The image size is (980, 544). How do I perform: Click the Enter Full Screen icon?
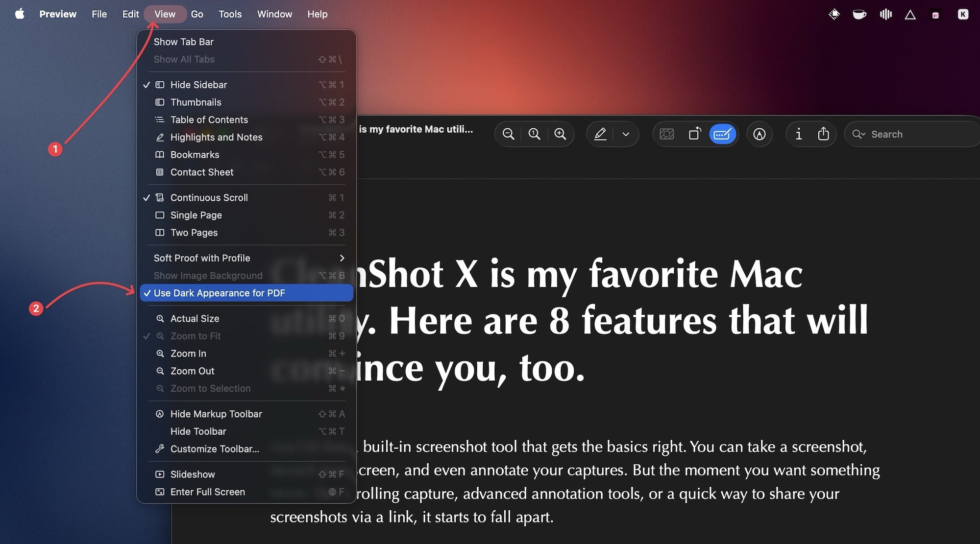pos(160,492)
